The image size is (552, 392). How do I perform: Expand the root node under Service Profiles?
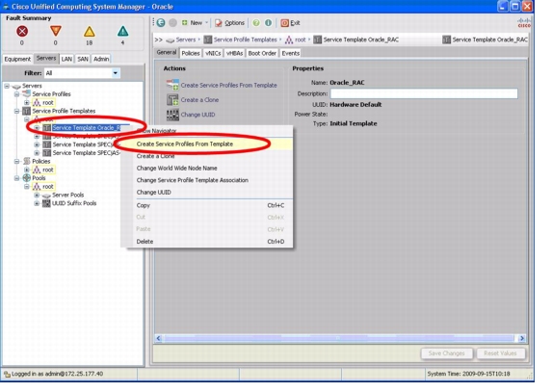click(27, 103)
